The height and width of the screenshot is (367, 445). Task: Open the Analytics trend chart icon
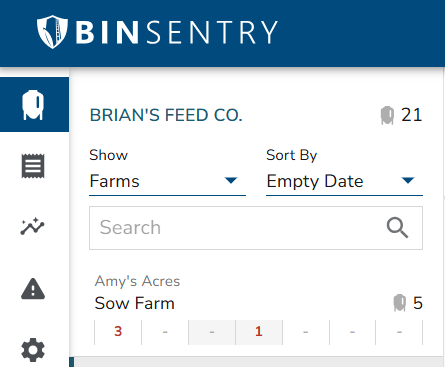(32, 227)
